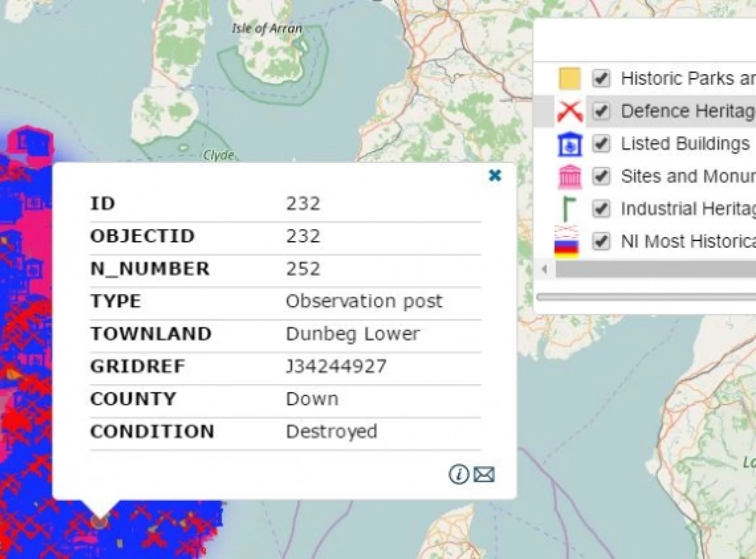This screenshot has width=756, height=559.
Task: Disable the Defence Heritage layer checkbox
Action: [x=601, y=111]
